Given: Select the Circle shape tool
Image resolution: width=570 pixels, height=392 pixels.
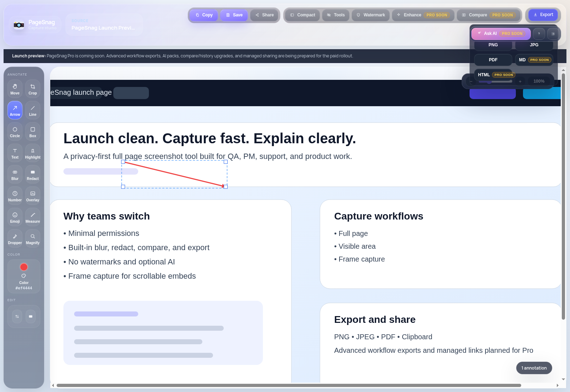Looking at the screenshot, I should 15,131.
